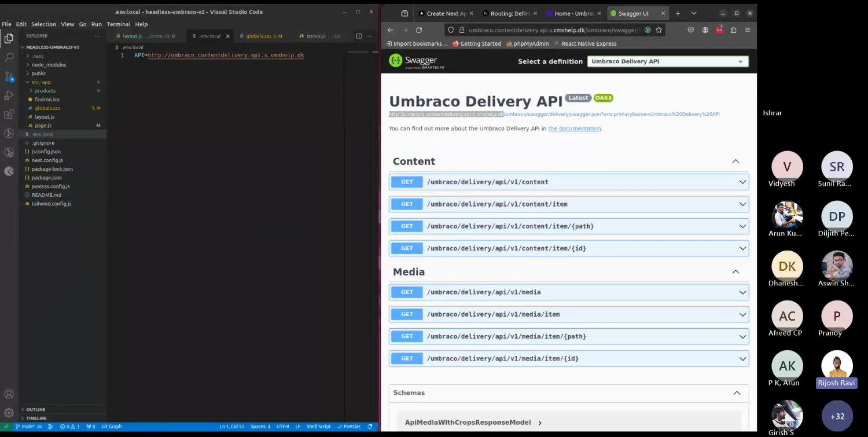
Task: Open the Extensions view icon
Action: (x=9, y=115)
